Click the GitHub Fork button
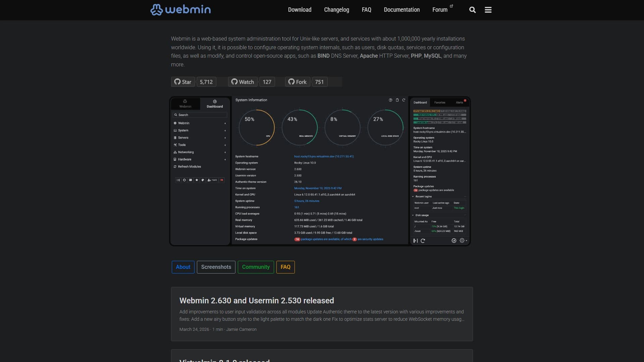The height and width of the screenshot is (362, 644). [298, 82]
